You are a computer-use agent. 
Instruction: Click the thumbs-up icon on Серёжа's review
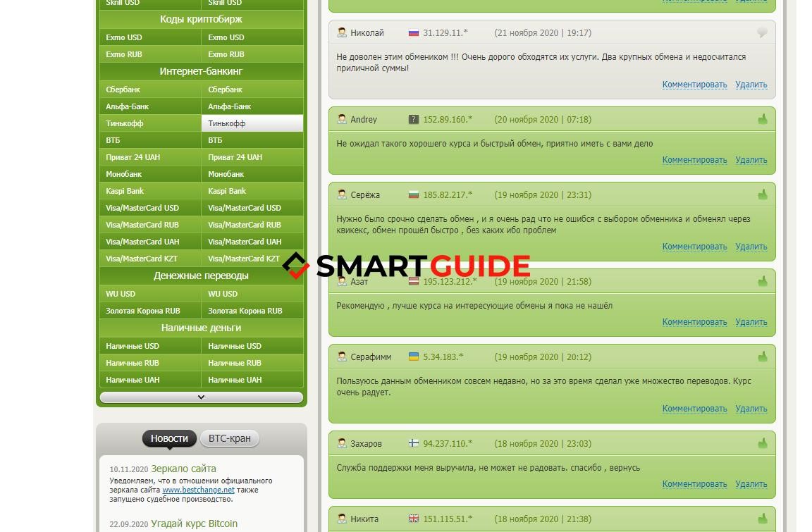point(762,194)
